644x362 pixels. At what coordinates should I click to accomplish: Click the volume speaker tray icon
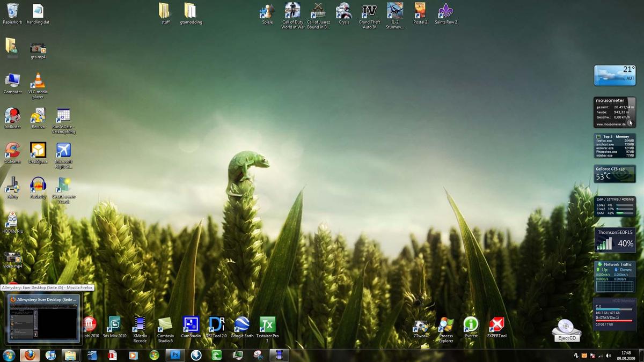coord(608,355)
